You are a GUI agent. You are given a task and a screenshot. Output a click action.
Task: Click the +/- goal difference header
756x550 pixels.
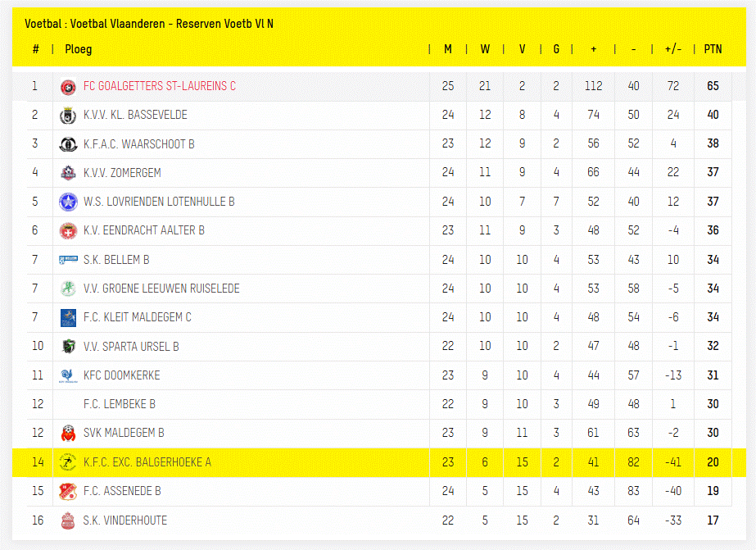[673, 49]
